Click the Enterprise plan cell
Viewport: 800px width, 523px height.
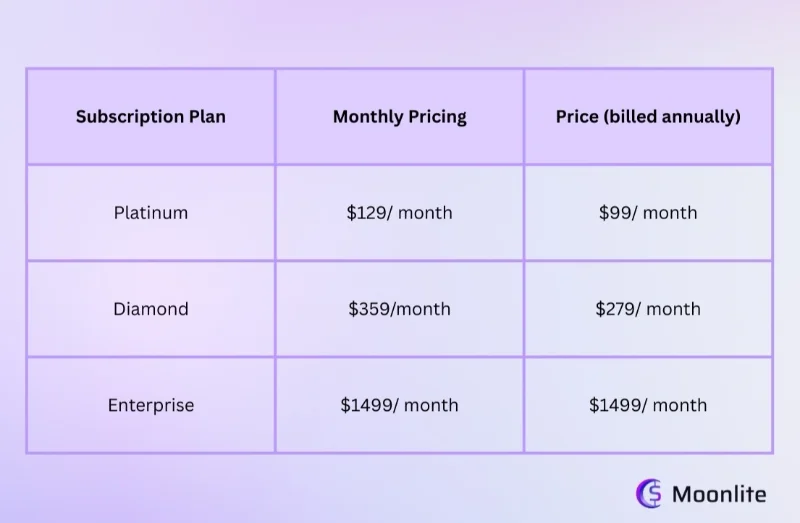pos(151,405)
